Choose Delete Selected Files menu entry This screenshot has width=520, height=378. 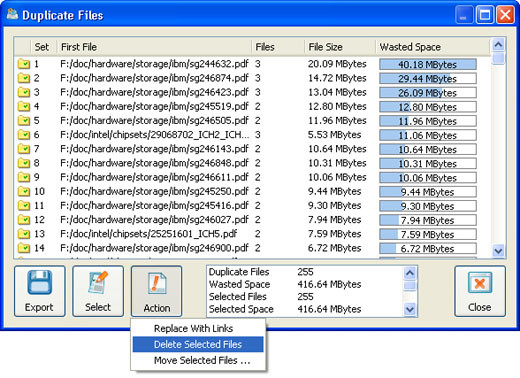coord(198,344)
